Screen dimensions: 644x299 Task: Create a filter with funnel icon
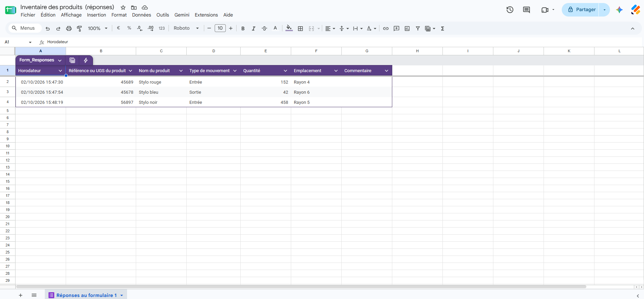point(418,29)
